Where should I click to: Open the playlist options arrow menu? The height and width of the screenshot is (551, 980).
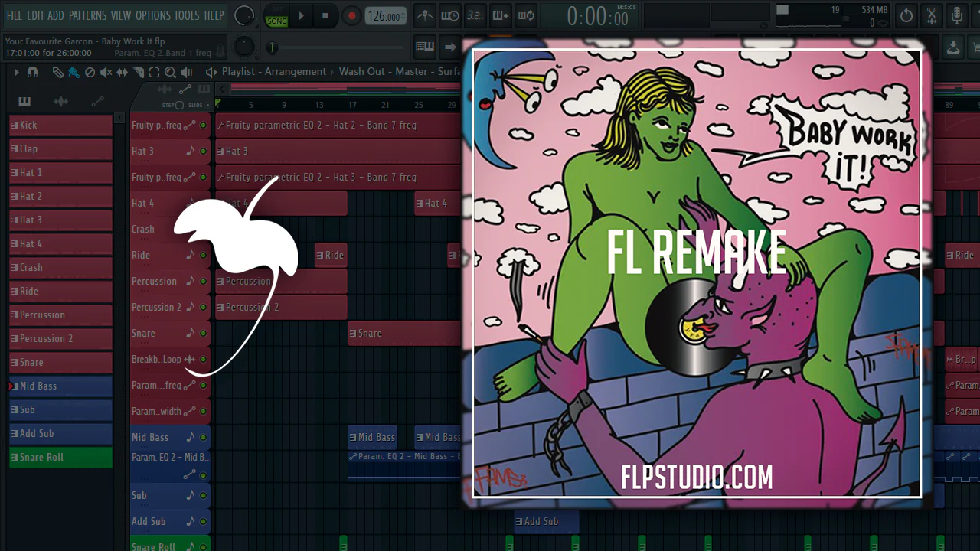16,72
